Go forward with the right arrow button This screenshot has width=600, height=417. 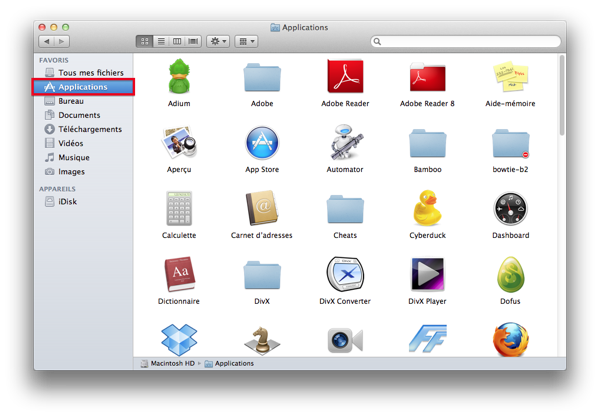62,41
